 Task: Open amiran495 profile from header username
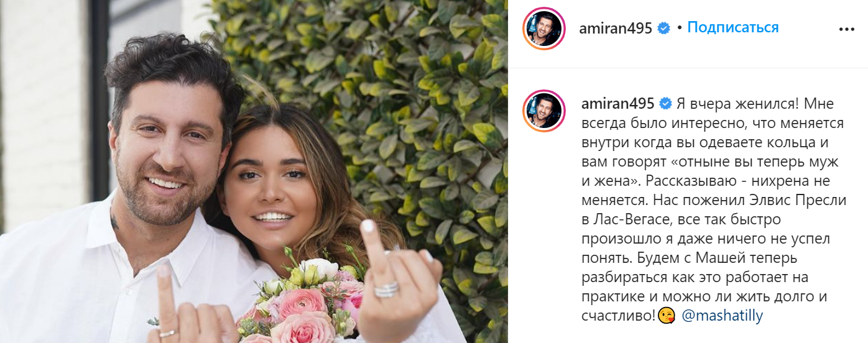pos(616,29)
